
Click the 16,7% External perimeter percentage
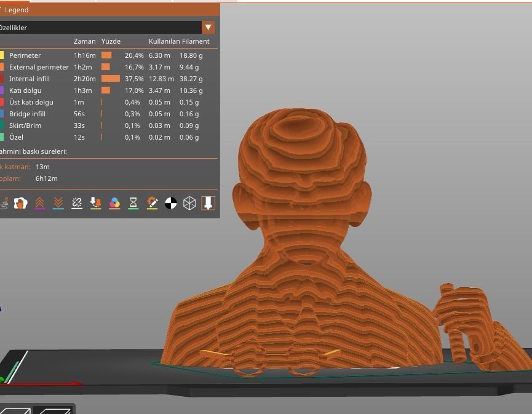coord(134,67)
